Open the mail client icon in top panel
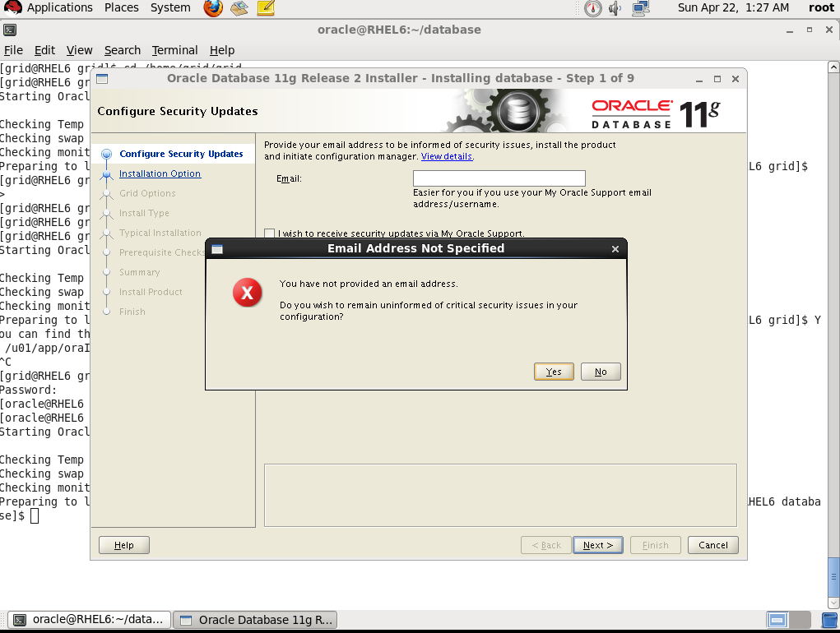The image size is (840, 633). tap(239, 8)
